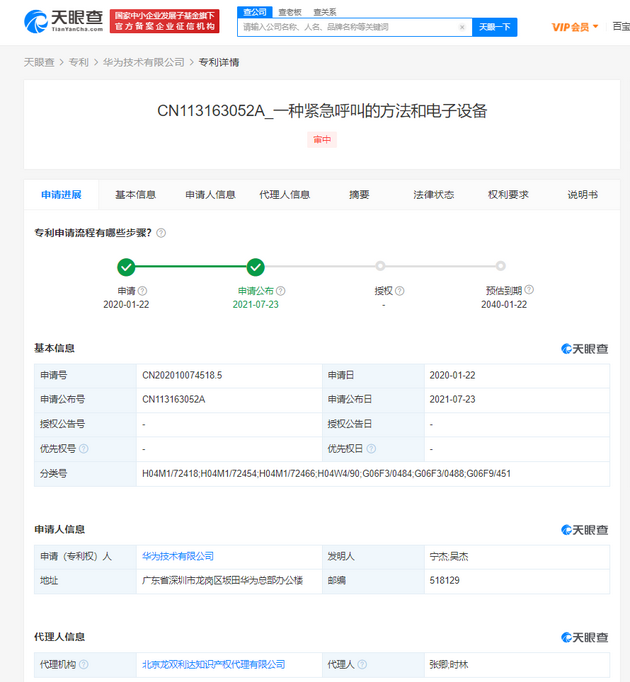Open the 申请进展 tab
The width and height of the screenshot is (630, 682).
pyautogui.click(x=61, y=194)
